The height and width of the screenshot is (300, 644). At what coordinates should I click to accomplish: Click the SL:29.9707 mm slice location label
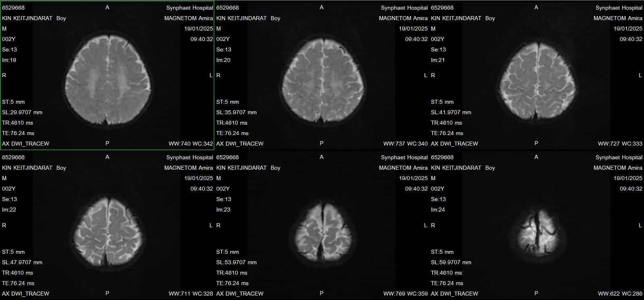(22, 112)
